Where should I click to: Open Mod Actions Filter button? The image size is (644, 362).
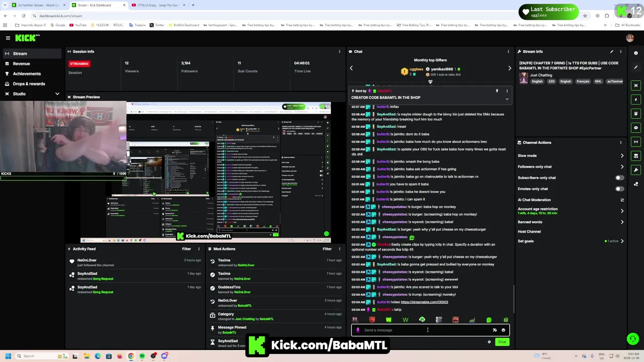327,249
